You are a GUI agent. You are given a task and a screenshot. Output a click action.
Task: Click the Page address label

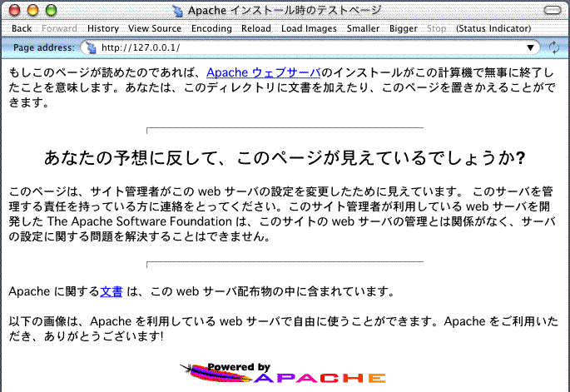point(43,47)
